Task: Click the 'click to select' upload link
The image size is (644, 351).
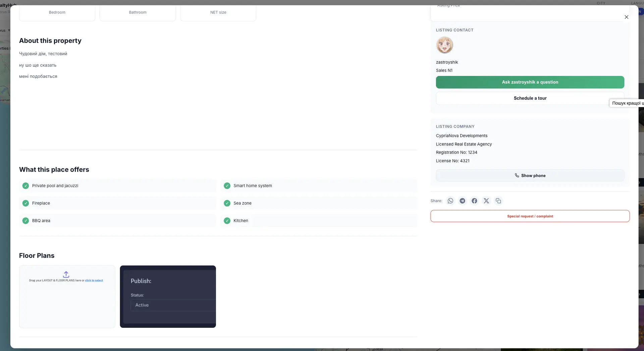Action: pos(94,280)
